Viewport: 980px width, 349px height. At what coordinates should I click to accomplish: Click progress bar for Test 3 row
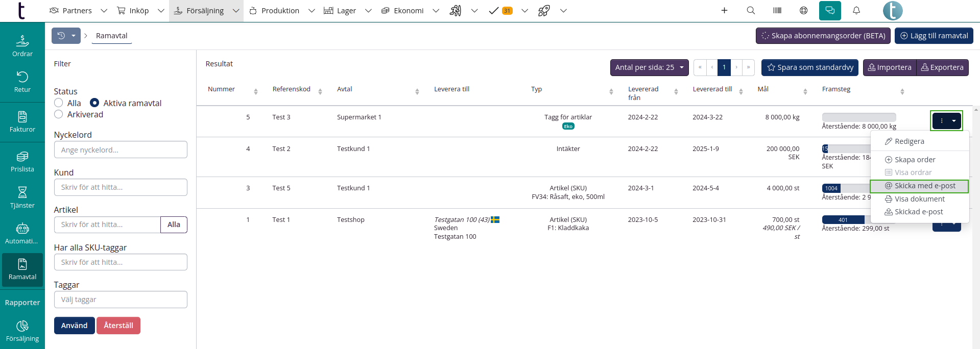(859, 117)
